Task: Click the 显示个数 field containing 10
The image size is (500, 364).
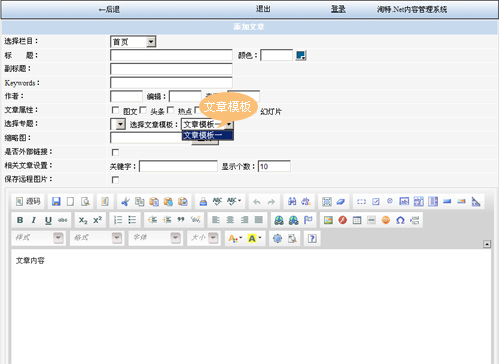Action: tap(274, 166)
